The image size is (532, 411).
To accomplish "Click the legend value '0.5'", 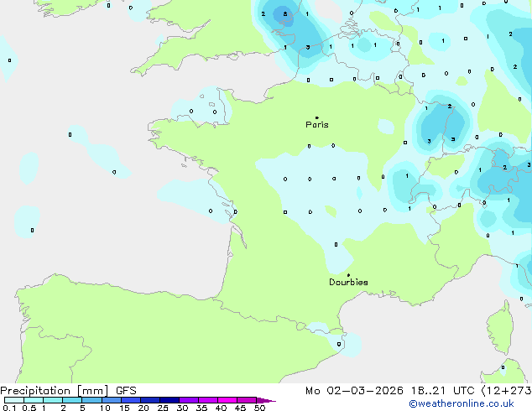I will click(29, 408).
